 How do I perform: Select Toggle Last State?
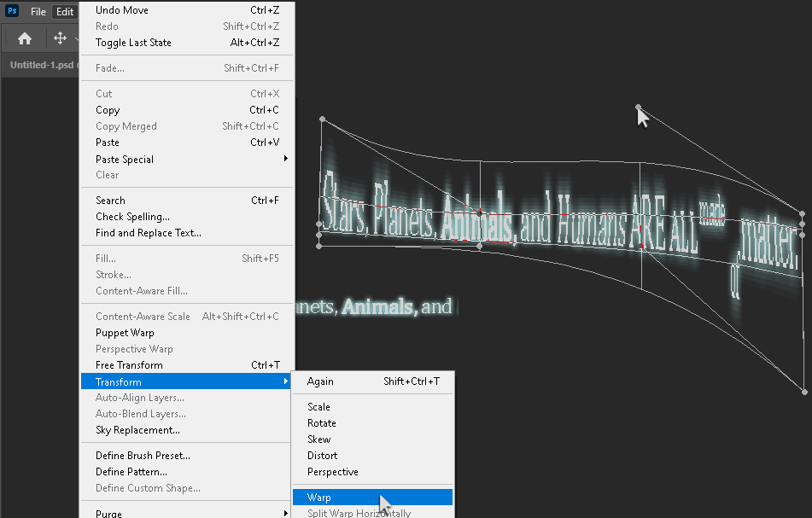[133, 43]
